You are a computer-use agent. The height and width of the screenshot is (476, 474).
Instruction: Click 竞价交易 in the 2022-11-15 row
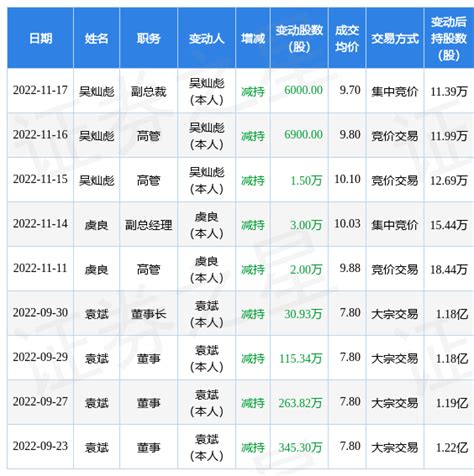pyautogui.click(x=395, y=180)
